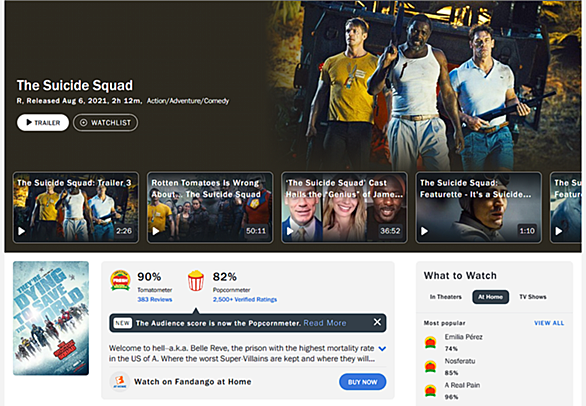The height and width of the screenshot is (406, 586).
Task: Click A Real Pain 96% score
Action: pyautogui.click(x=451, y=397)
